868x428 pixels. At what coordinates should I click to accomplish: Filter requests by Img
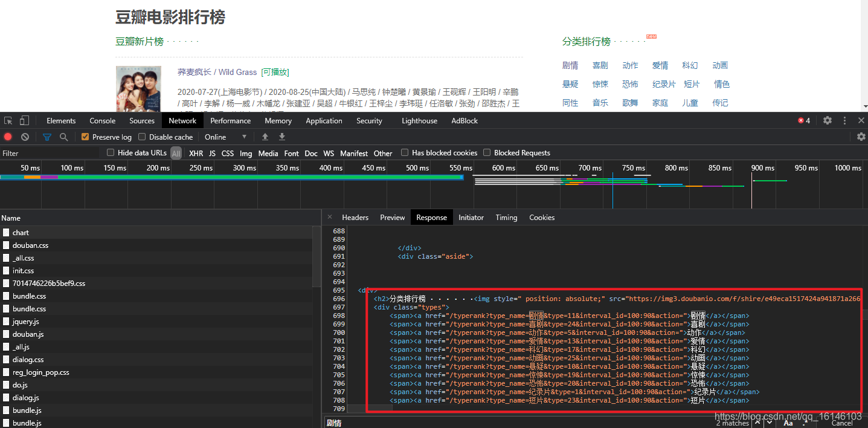click(246, 154)
